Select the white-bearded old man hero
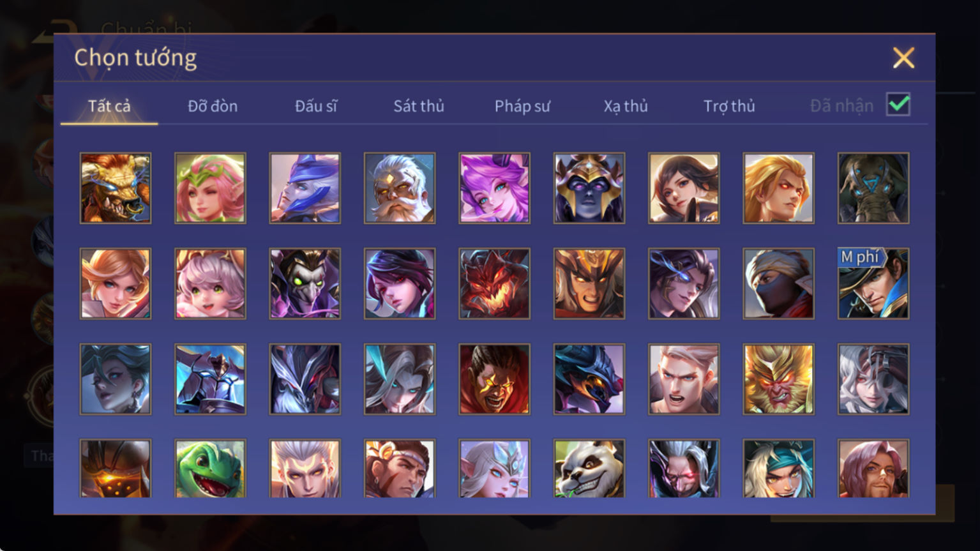 (400, 188)
